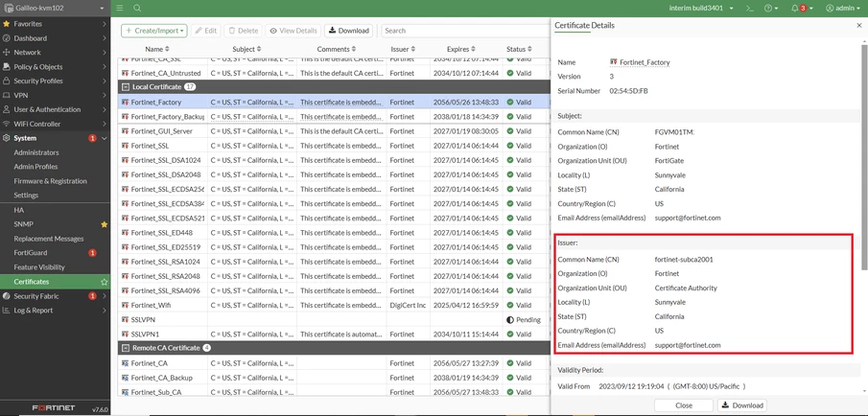868x416 pixels.
Task: Expand the Network menu
Action: point(55,53)
